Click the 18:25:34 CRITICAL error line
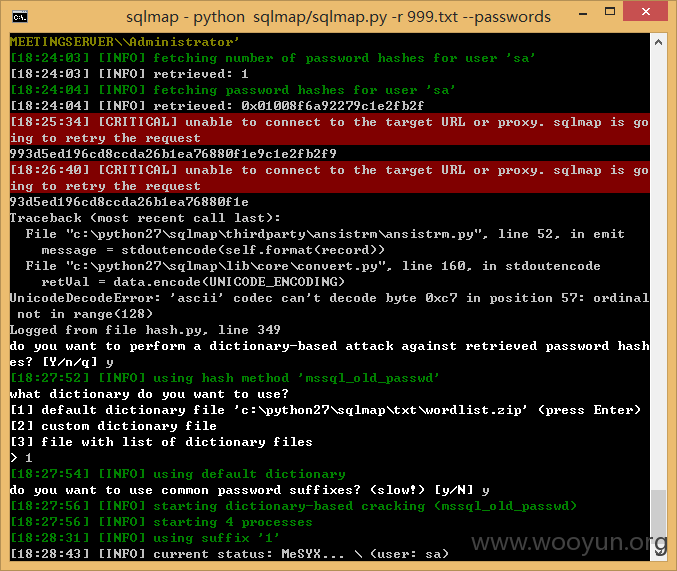Viewport: 677px width, 571px height. click(329, 130)
